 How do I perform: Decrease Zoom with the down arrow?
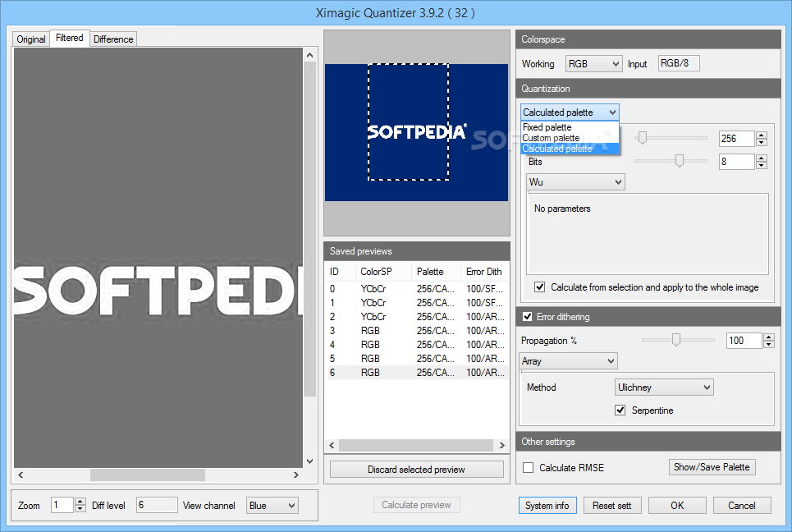[x=80, y=509]
